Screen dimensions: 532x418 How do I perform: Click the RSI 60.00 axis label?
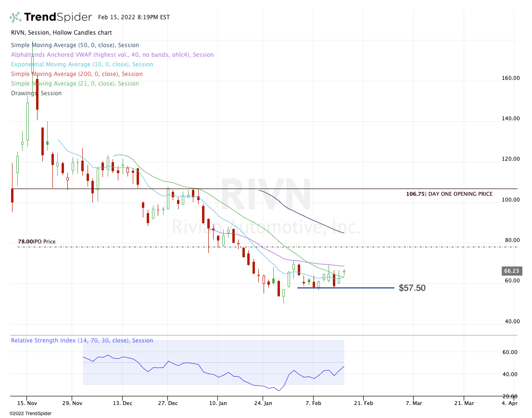click(510, 352)
